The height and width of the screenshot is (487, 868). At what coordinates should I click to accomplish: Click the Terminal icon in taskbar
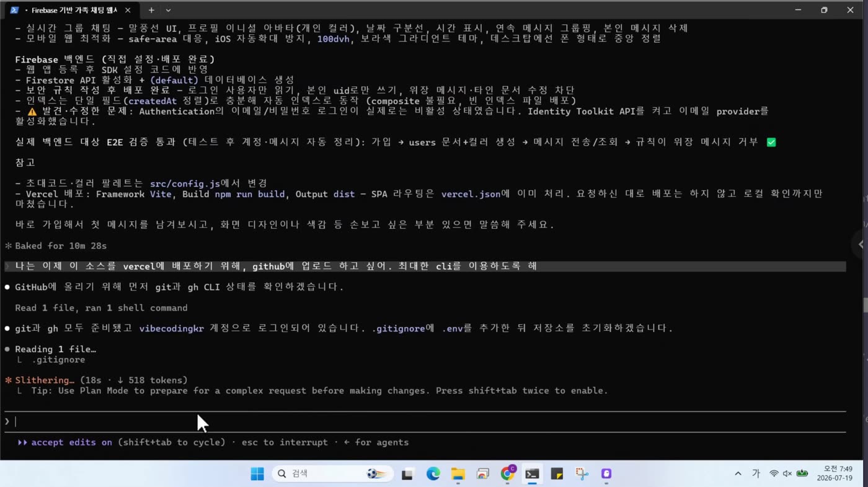(x=532, y=474)
